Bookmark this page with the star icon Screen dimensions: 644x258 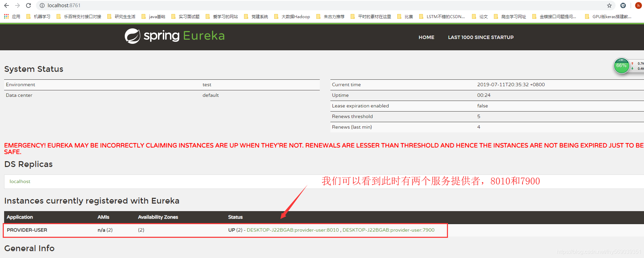tap(609, 5)
